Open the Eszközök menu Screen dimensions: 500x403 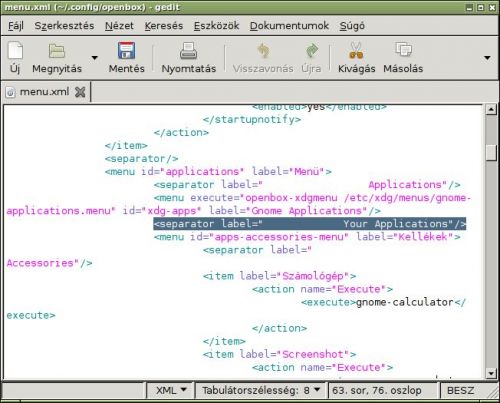point(216,26)
